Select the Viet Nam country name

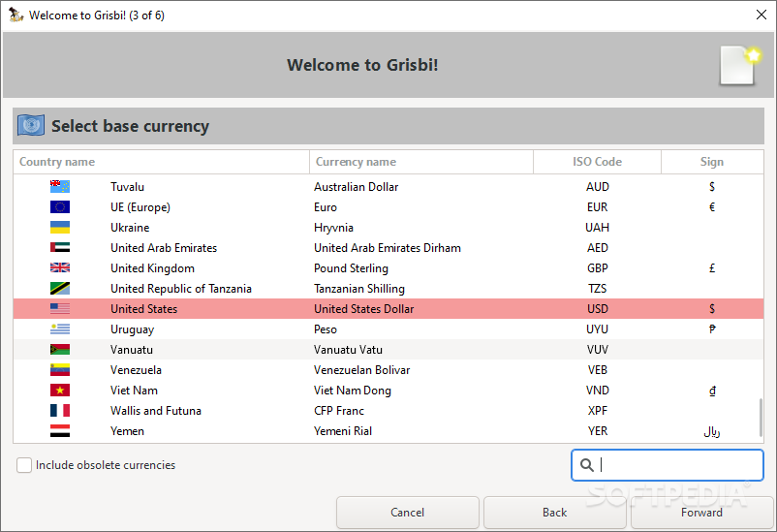[x=134, y=391]
